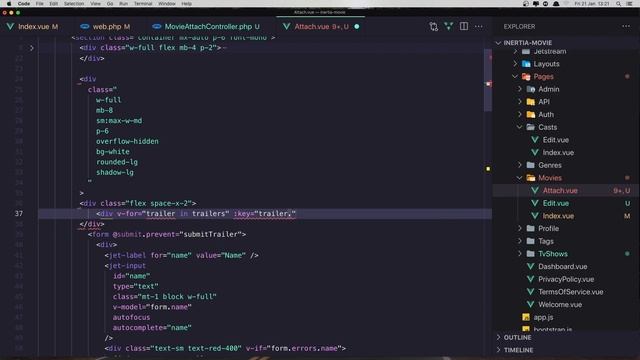Image resolution: width=640 pixels, height=360 pixels.
Task: Switch to the Index.vue tab
Action: pos(32,27)
